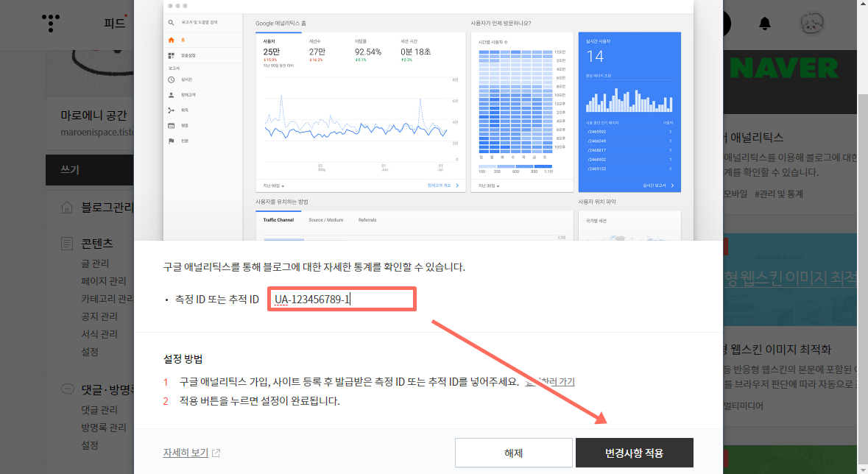The height and width of the screenshot is (474, 868).
Task: Open the 피드 menu item
Action: pos(114,23)
